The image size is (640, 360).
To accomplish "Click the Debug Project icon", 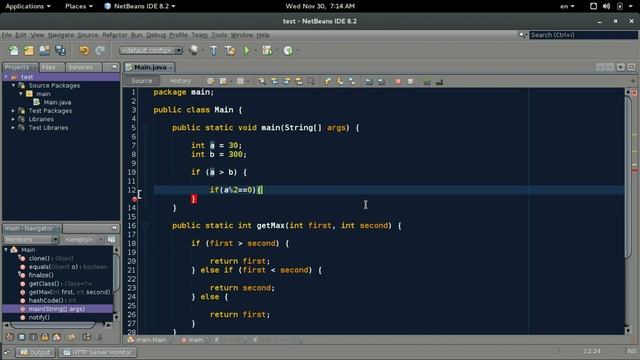I will point(267,51).
